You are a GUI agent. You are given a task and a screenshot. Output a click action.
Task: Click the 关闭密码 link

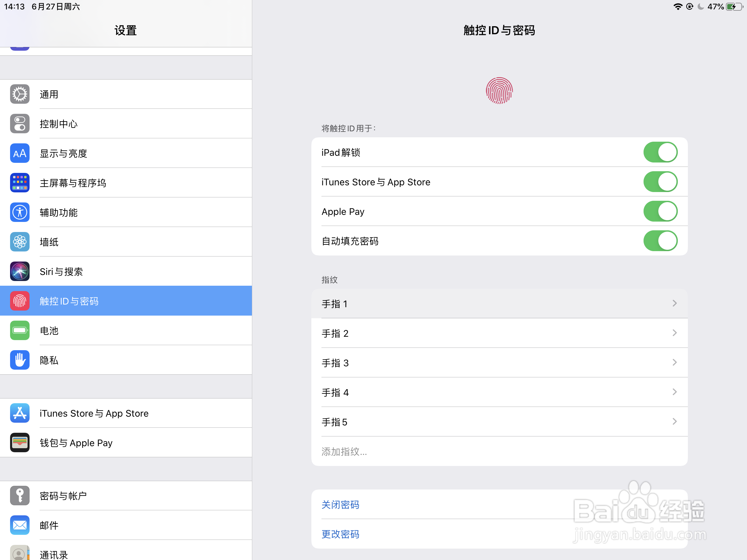click(340, 504)
